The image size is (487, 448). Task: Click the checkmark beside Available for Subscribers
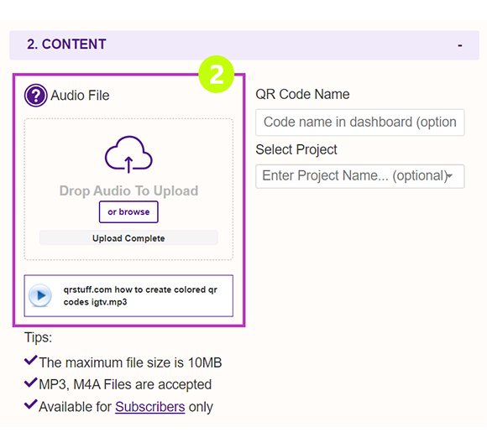[x=31, y=404]
